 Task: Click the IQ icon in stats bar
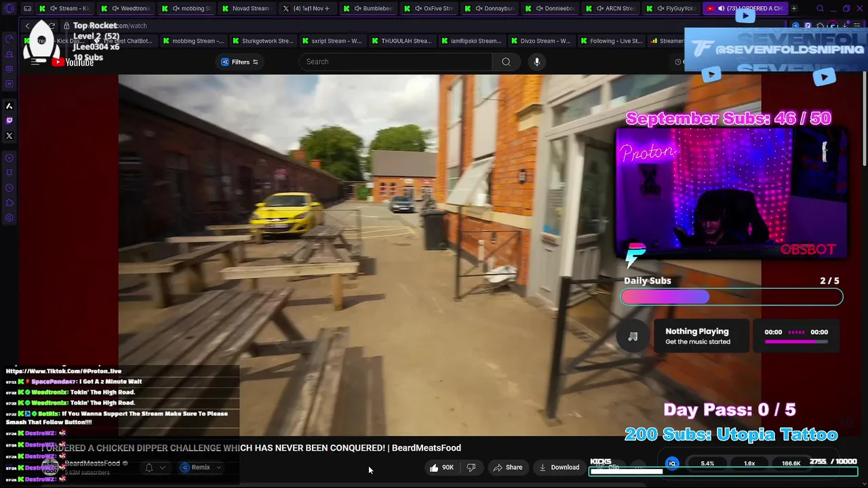672,464
